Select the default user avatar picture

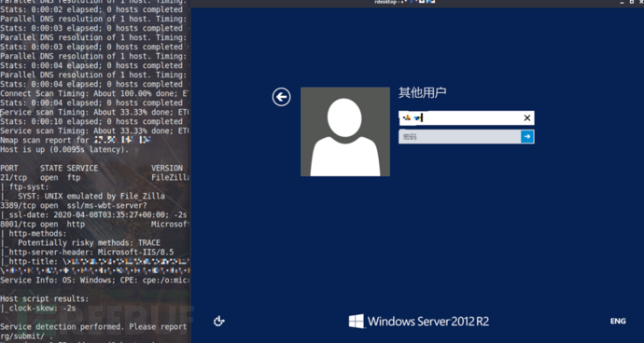[x=345, y=131]
